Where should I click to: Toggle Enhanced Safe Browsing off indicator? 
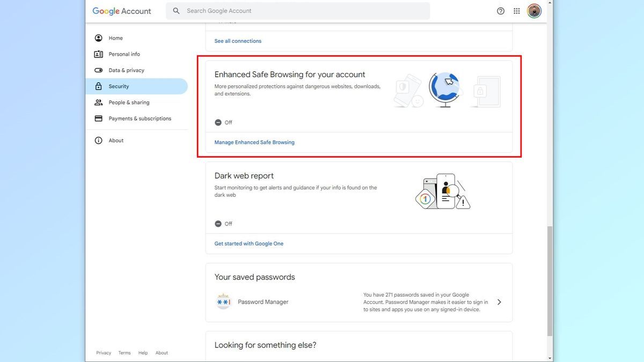(x=218, y=122)
